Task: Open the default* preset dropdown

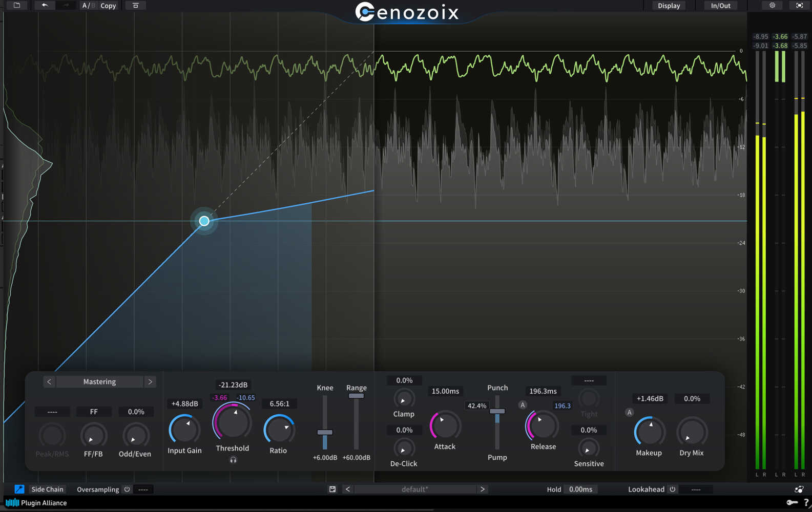Action: (x=414, y=489)
